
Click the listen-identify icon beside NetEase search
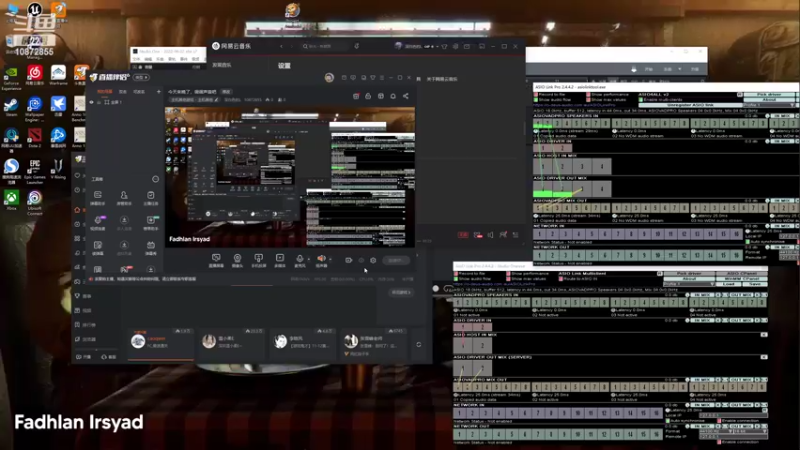[x=357, y=46]
